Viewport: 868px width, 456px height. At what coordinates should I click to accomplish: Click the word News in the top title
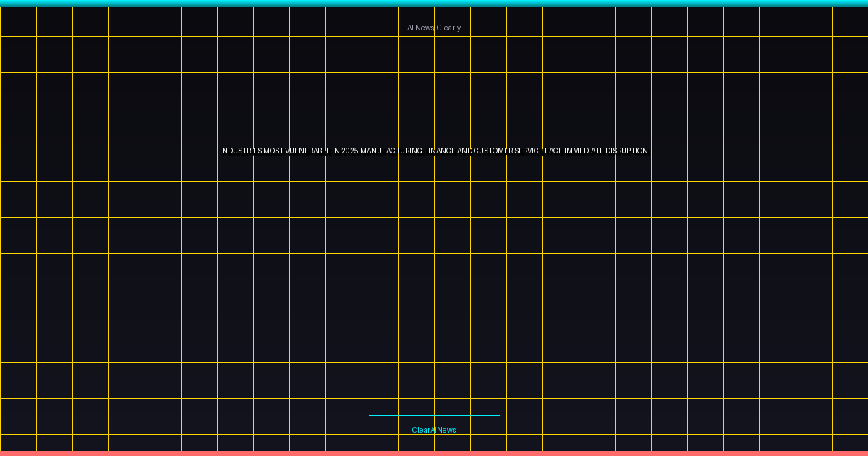425,28
